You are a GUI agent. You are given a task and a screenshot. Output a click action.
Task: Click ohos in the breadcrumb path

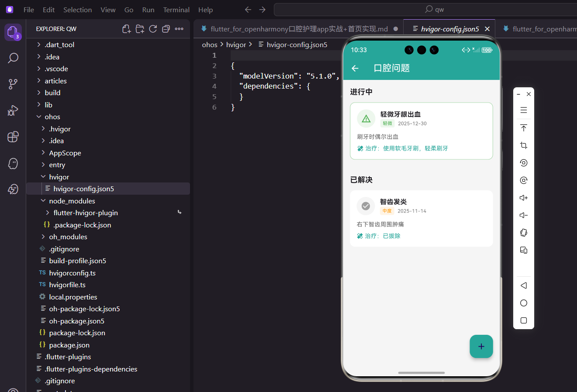tap(210, 45)
